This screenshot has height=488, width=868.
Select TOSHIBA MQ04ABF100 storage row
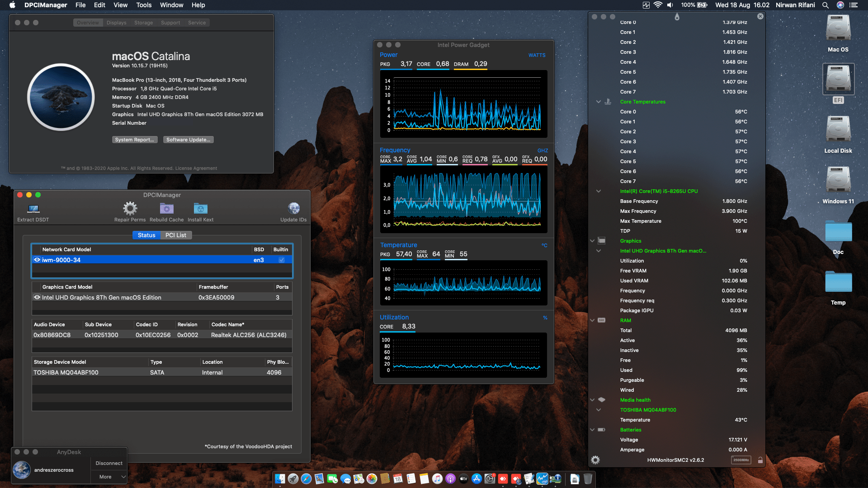point(162,372)
